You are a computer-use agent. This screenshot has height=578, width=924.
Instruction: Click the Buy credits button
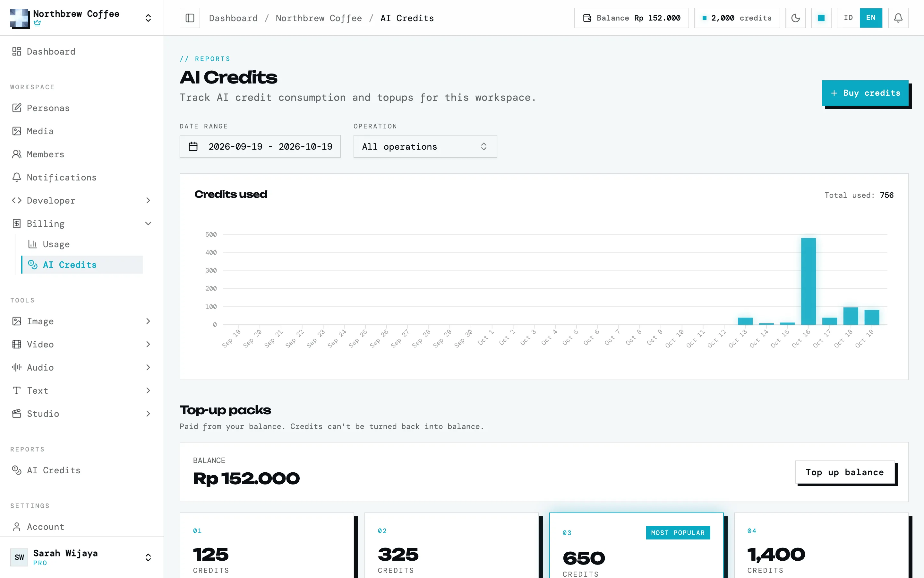865,93
